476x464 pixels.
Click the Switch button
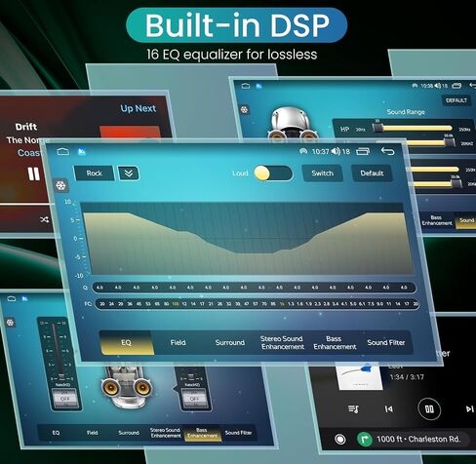coord(323,174)
